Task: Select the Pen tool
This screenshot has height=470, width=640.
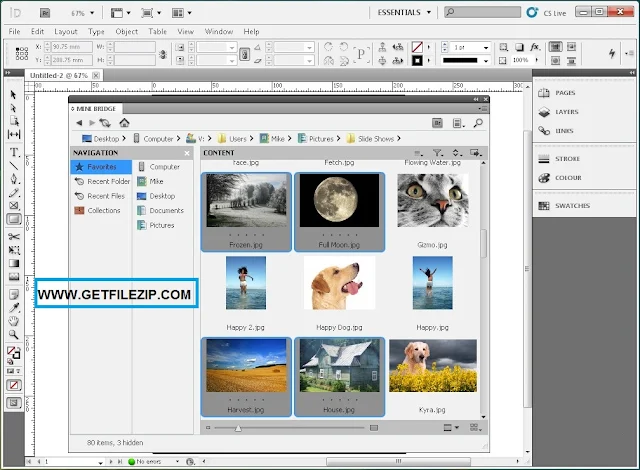Action: coord(13,179)
